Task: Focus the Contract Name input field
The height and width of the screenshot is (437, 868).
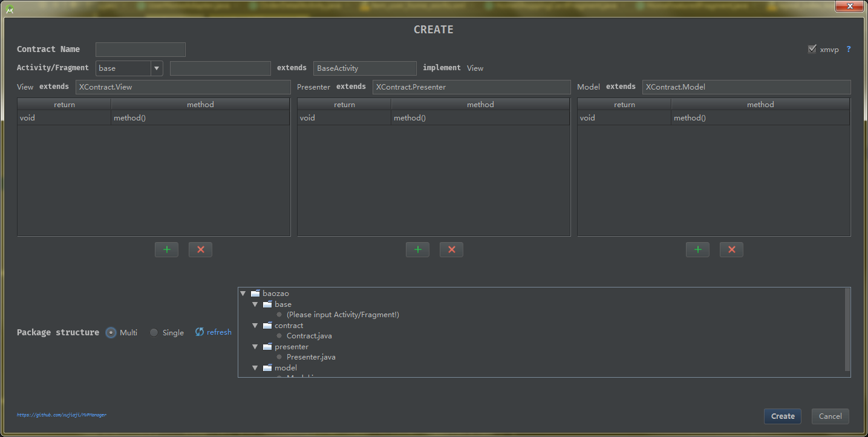Action: pyautogui.click(x=140, y=50)
